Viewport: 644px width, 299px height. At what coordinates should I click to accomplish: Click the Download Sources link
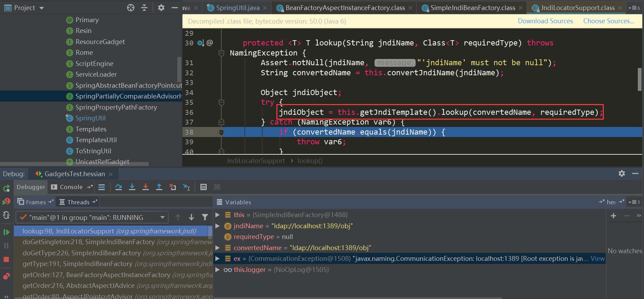pyautogui.click(x=545, y=21)
